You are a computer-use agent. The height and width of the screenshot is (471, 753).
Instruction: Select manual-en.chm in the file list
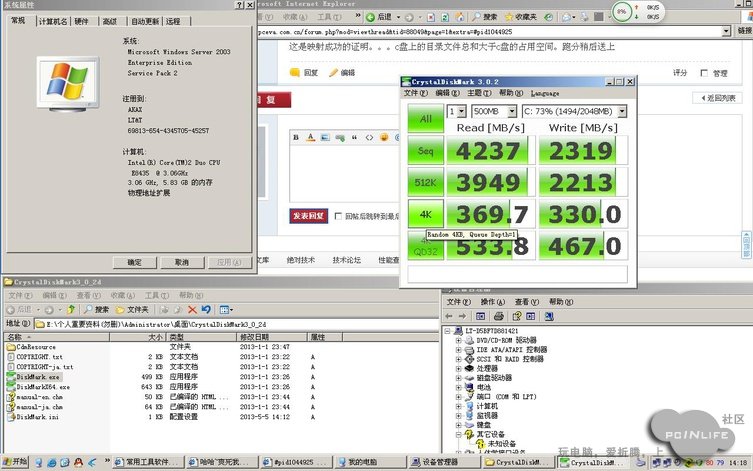(x=35, y=397)
